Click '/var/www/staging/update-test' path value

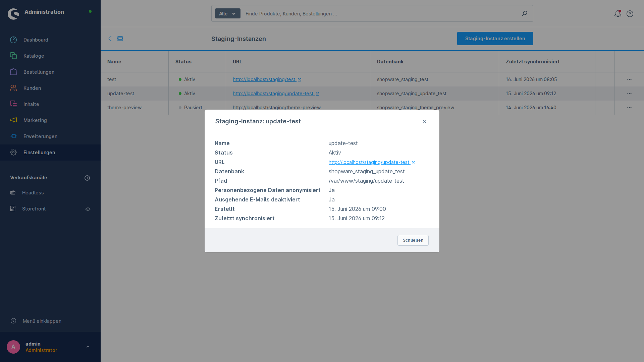click(x=366, y=181)
